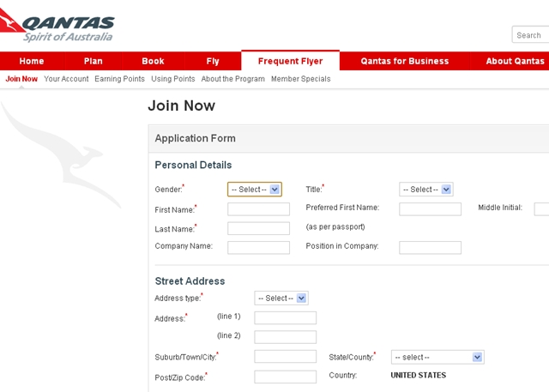The image size is (549, 392).
Task: Click the Qantas kangaroo logo
Action: [x=57, y=25]
